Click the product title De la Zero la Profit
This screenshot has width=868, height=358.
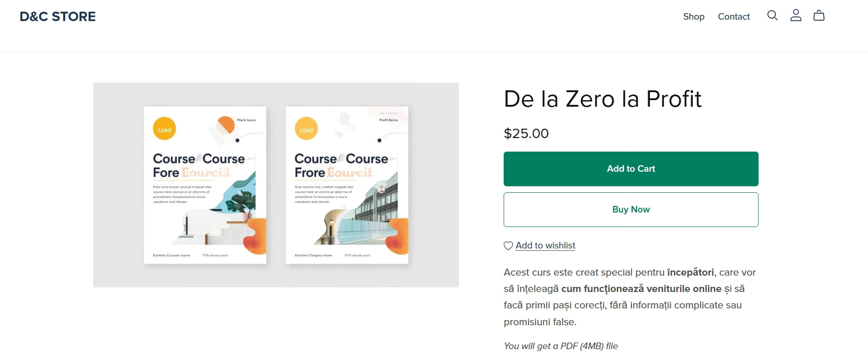tap(602, 99)
